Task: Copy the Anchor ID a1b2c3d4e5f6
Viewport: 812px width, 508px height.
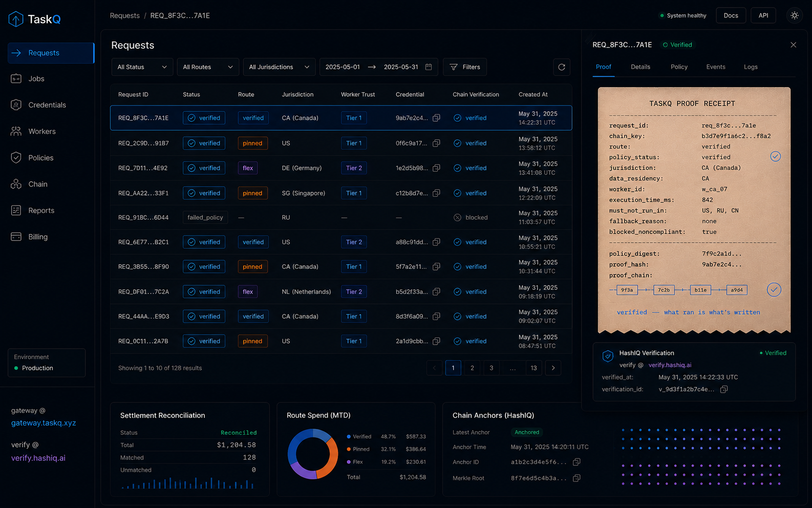Action: tap(576, 462)
